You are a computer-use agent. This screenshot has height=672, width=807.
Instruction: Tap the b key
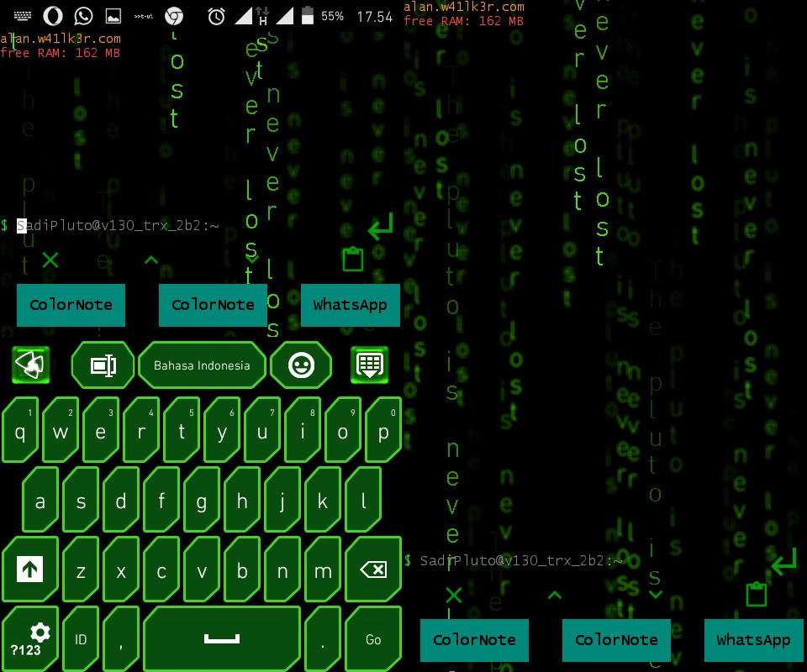point(242,570)
